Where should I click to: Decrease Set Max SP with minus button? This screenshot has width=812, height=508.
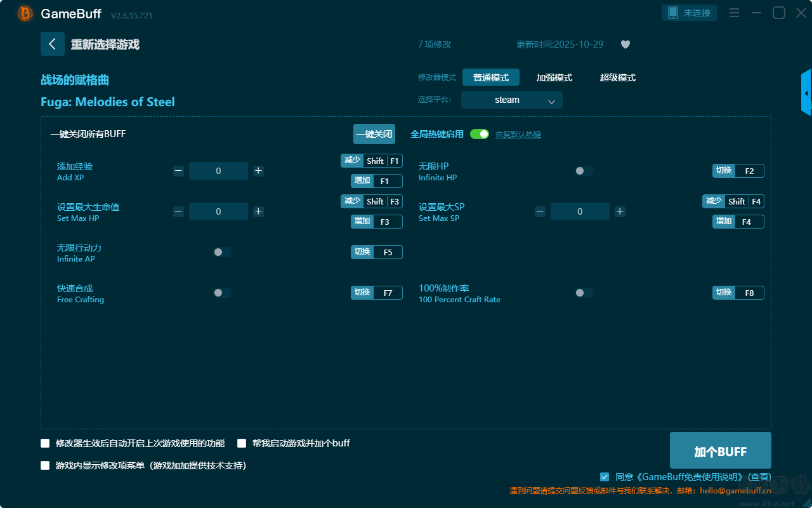click(540, 211)
